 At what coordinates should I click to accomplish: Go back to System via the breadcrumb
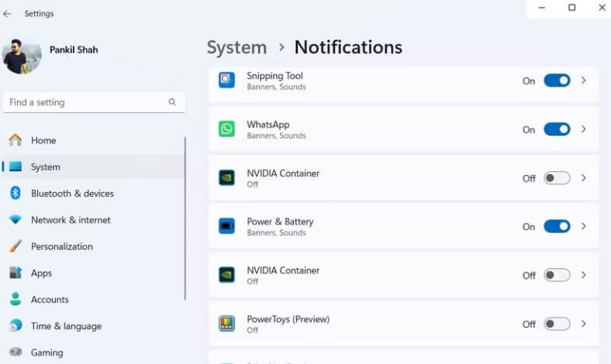[236, 47]
